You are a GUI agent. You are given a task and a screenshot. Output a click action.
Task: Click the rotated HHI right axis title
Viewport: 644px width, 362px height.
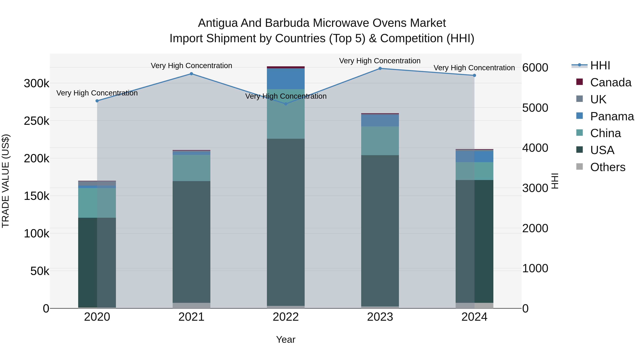point(555,181)
